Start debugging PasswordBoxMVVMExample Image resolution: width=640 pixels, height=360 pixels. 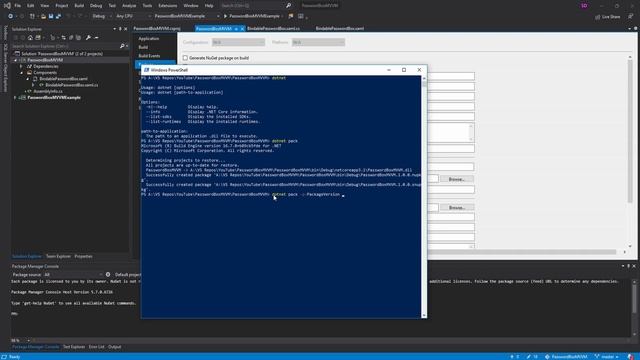tap(251, 16)
